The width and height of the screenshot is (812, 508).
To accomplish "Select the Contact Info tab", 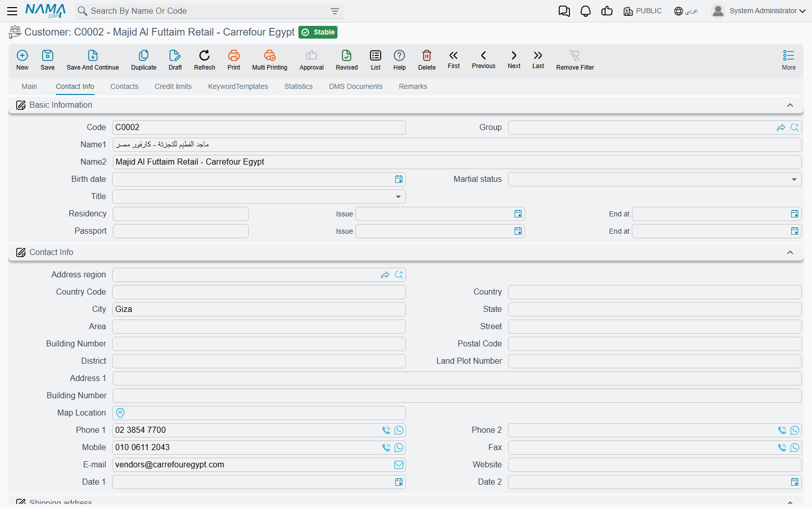I will (75, 86).
